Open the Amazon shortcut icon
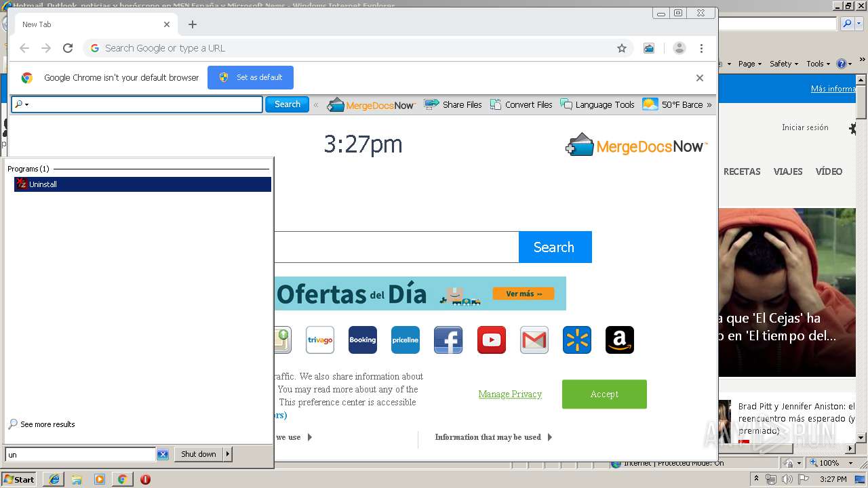The image size is (868, 488). (620, 340)
